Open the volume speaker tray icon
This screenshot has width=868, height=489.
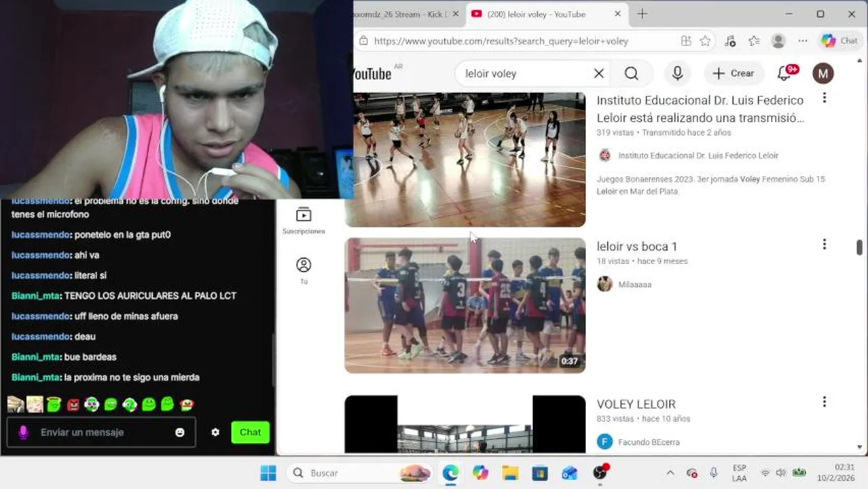click(x=781, y=473)
